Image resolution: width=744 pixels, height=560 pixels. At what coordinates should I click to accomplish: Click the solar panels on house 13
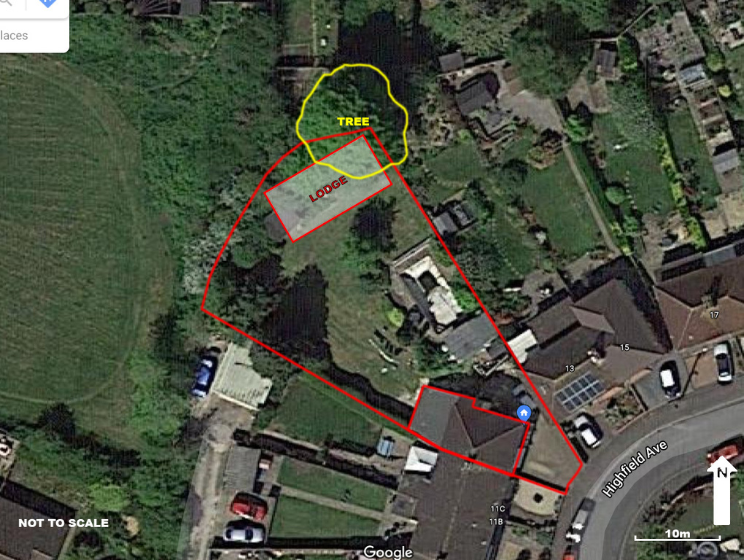579,392
